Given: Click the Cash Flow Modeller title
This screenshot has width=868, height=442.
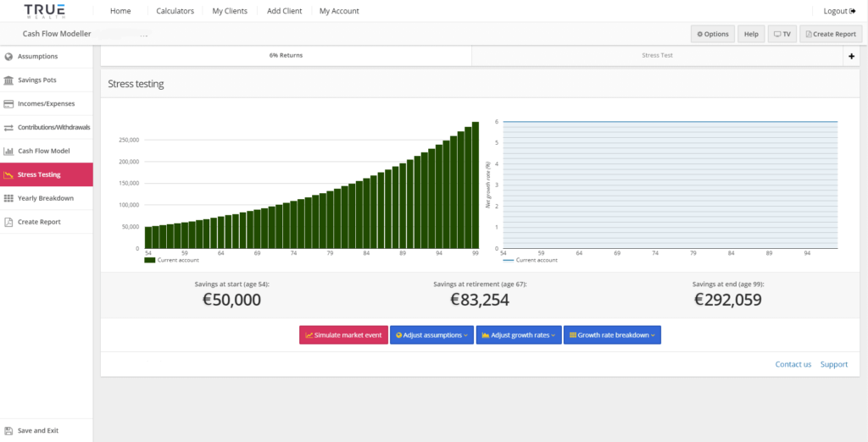Looking at the screenshot, I should tap(57, 34).
